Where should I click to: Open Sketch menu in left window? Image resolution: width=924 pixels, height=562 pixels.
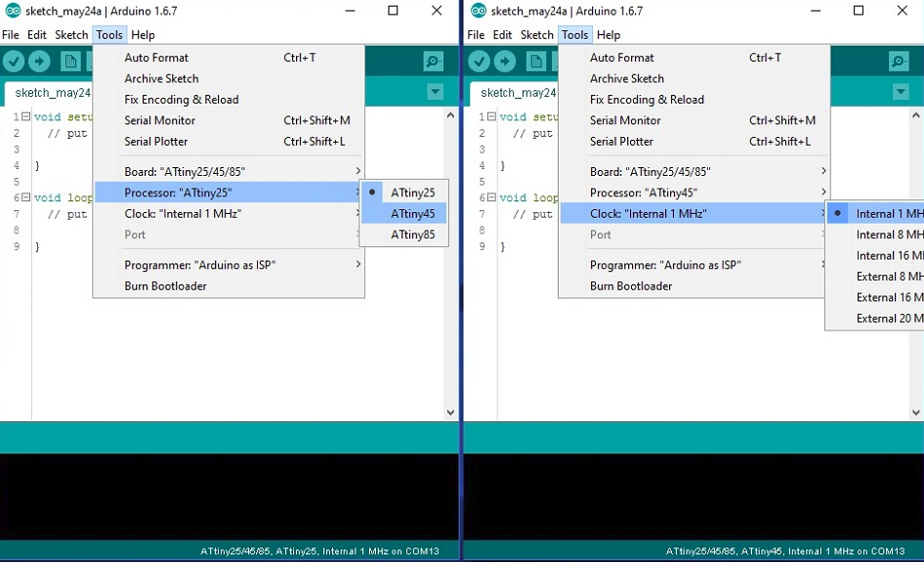[x=71, y=35]
